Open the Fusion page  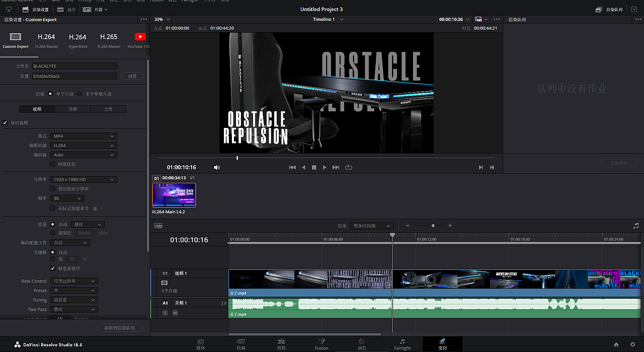point(321,344)
